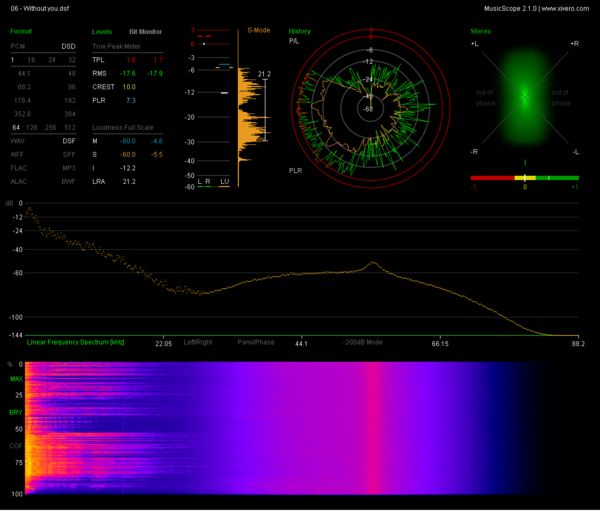Click the PCM format indicator
This screenshot has width=600, height=511.
pos(18,46)
